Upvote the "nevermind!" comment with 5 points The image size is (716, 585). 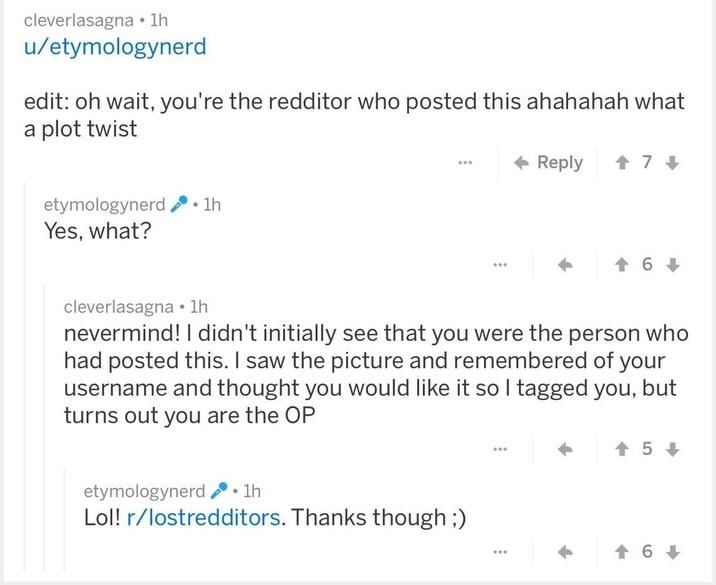(620, 450)
